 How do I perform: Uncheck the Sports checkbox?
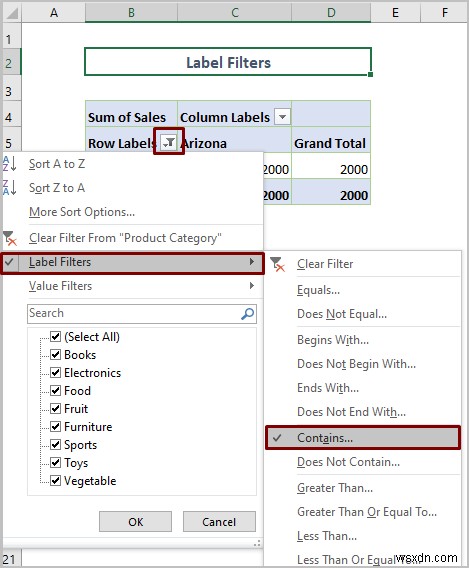pos(55,444)
